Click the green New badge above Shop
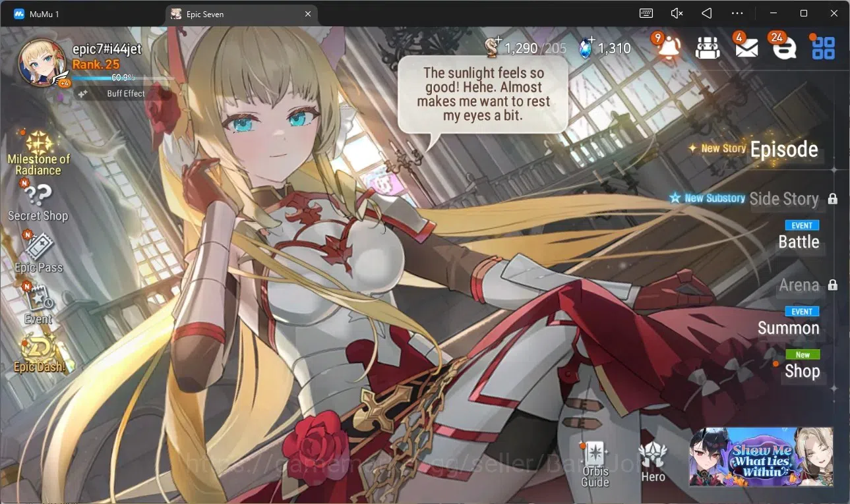 [803, 354]
